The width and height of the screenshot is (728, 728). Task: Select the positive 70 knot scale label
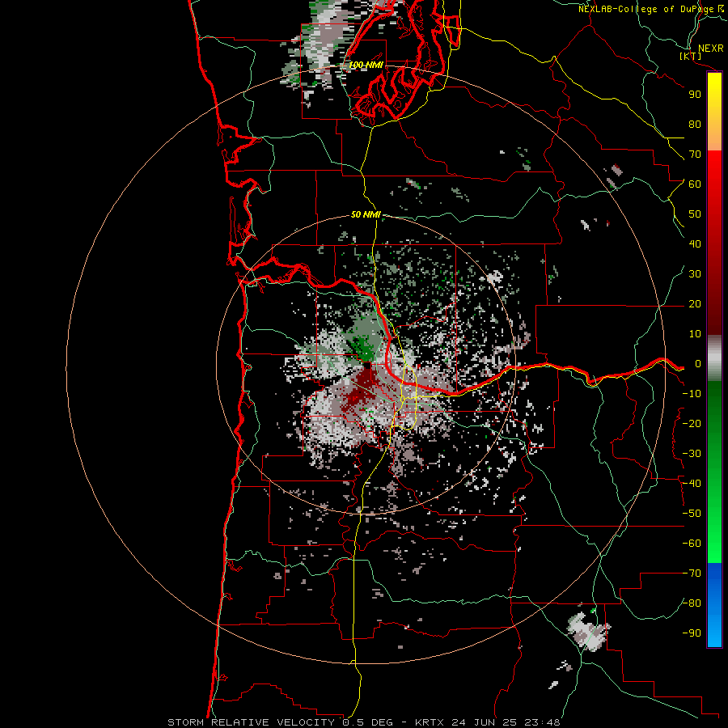coord(695,154)
